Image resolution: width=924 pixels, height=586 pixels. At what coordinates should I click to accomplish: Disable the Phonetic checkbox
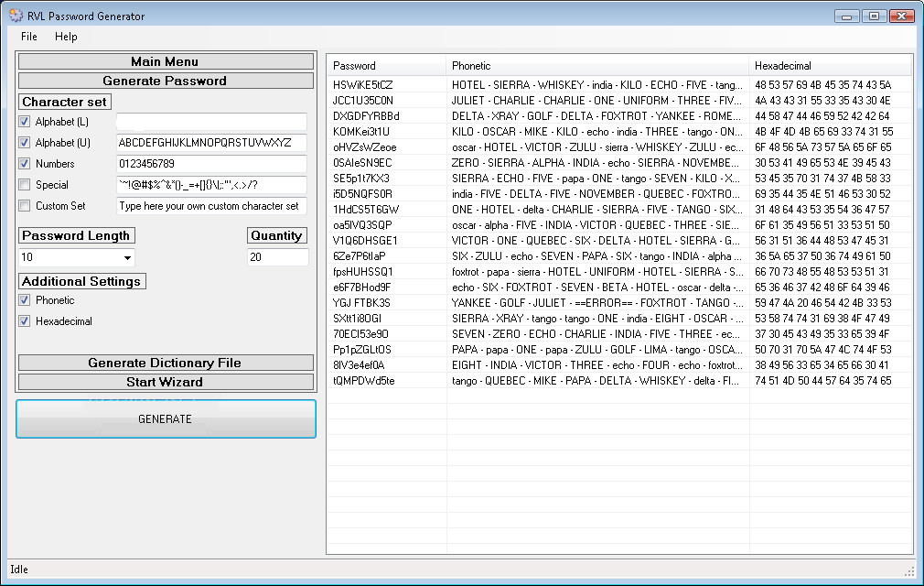click(24, 300)
